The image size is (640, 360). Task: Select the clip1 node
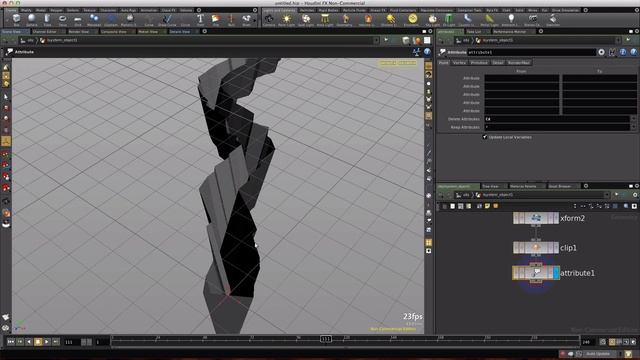point(536,248)
